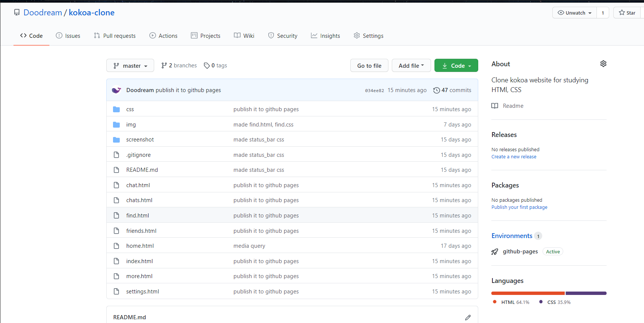This screenshot has height=323, width=644.
Task: Click the file icon next to chats.html
Action: [x=116, y=200]
